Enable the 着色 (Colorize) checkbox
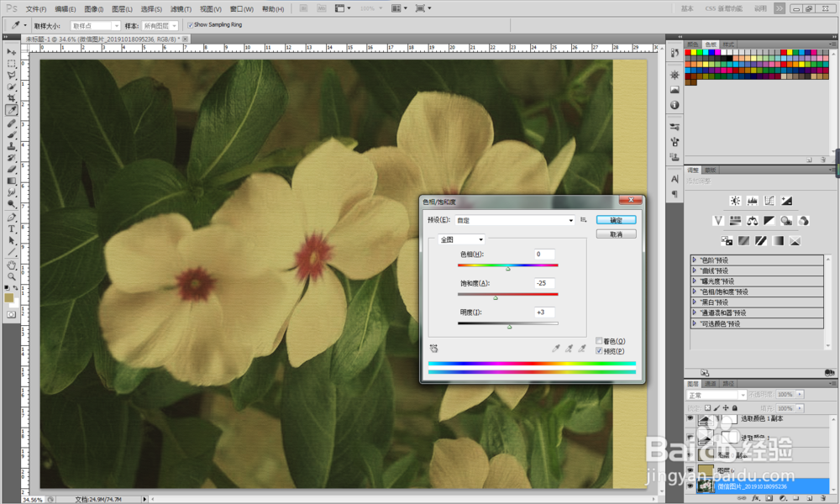Image resolution: width=840 pixels, height=504 pixels. click(598, 341)
